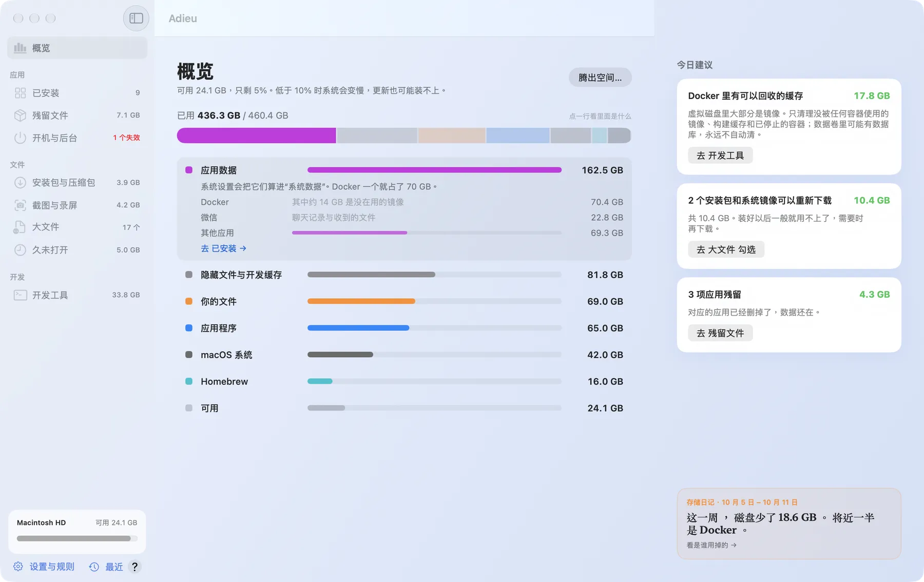Select the 其他应用 69.3 GB sub-row
The height and width of the screenshot is (582, 924).
tap(412, 233)
